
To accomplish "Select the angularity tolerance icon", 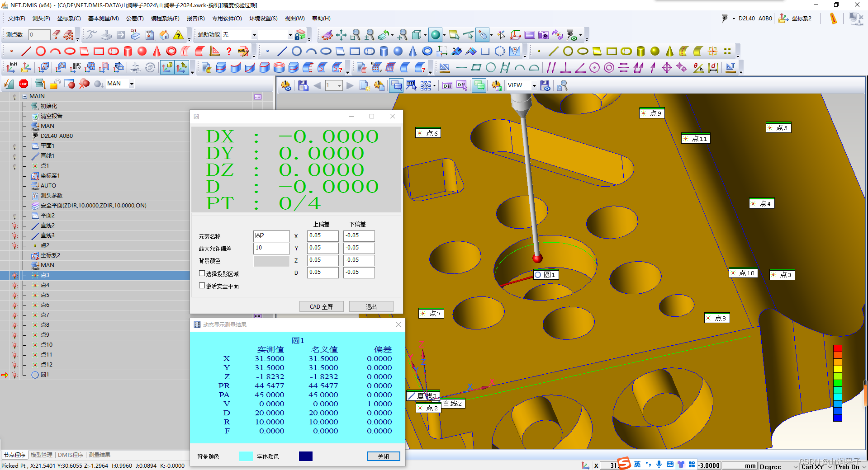I will (580, 68).
